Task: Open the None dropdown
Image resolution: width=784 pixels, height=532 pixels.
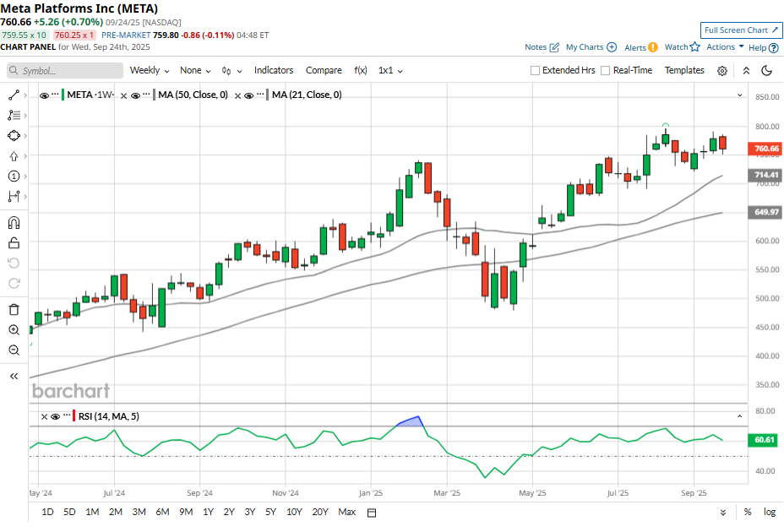Action: pos(195,70)
